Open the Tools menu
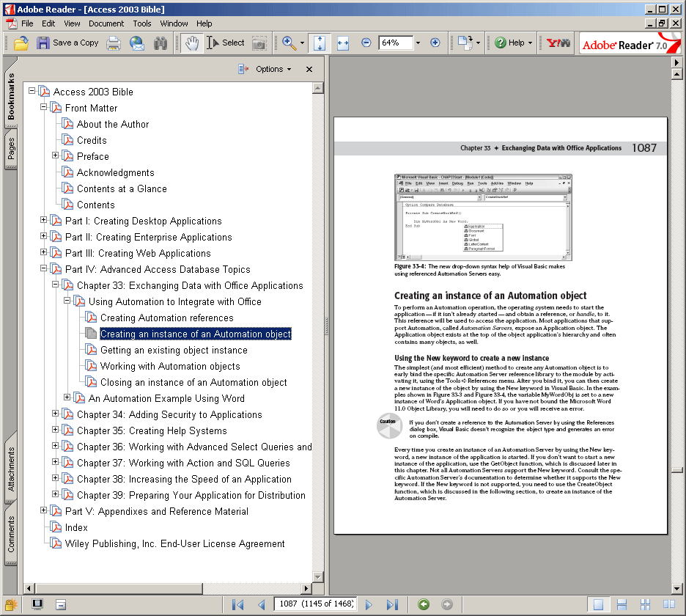686x616 pixels. 142,23
